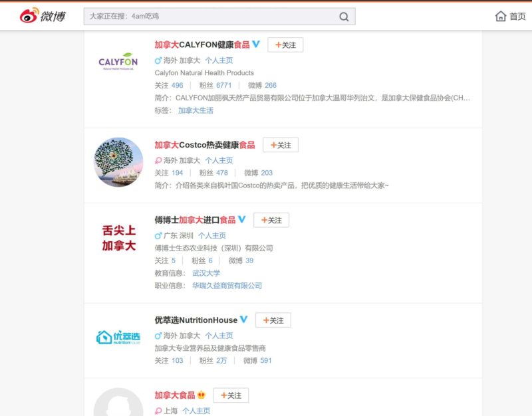Open the 华瑞久益商贸有限公司 career link
532x416 pixels.
pos(227,286)
